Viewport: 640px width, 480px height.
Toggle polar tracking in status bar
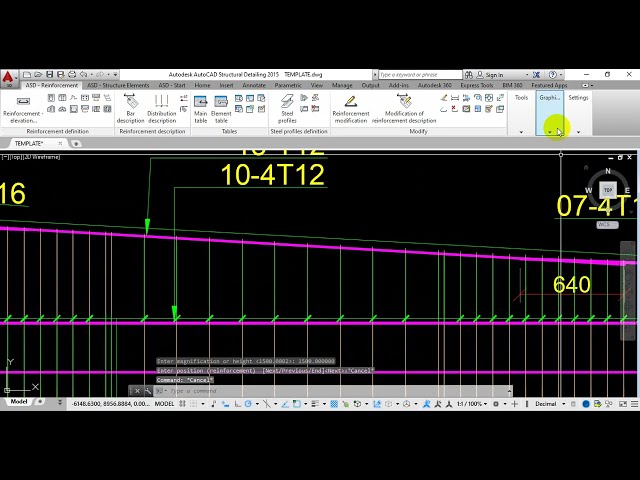[x=248, y=404]
